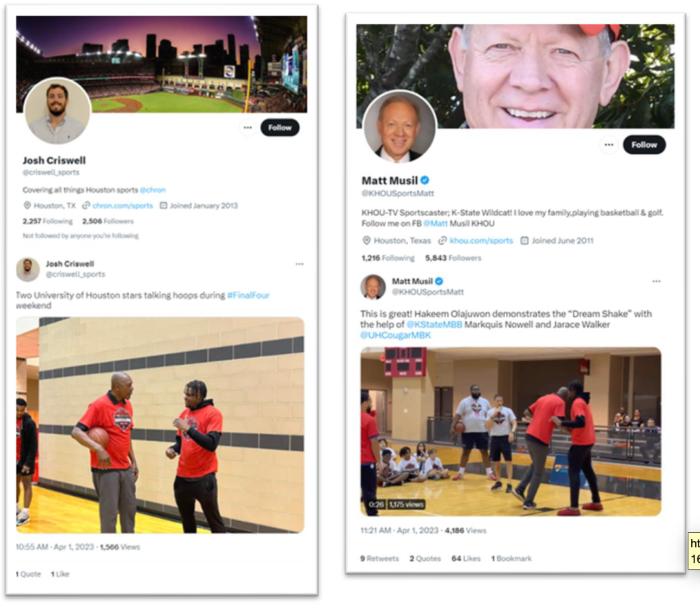This screenshot has height=608, width=700.
Task: Click the chron.com/sports website link
Action: [122, 205]
